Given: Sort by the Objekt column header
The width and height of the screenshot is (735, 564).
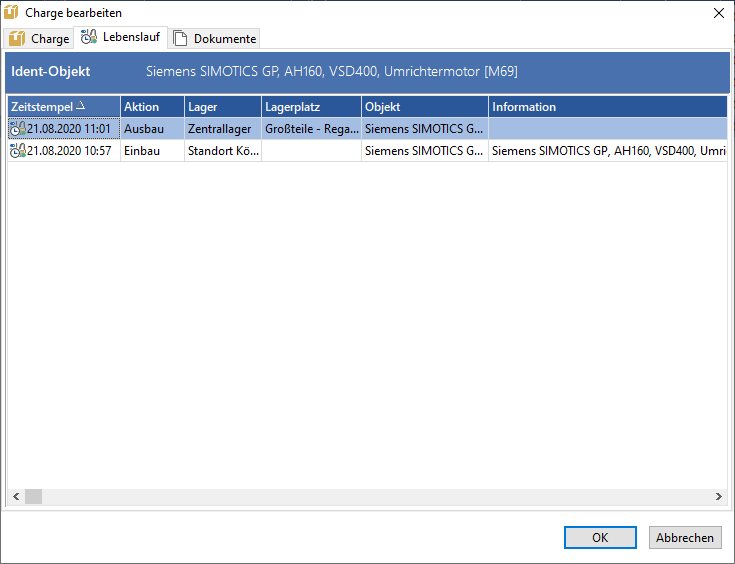Looking at the screenshot, I should 425,107.
